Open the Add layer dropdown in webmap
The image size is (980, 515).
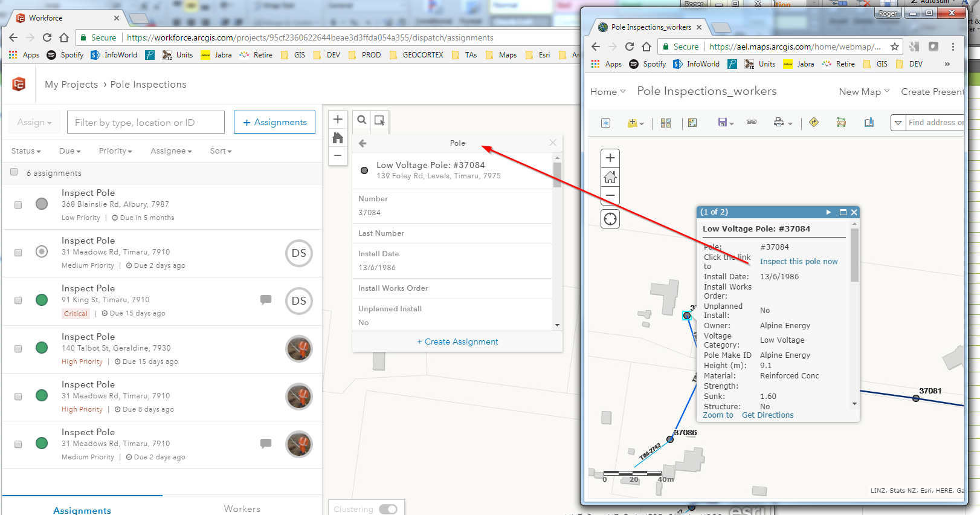point(636,123)
